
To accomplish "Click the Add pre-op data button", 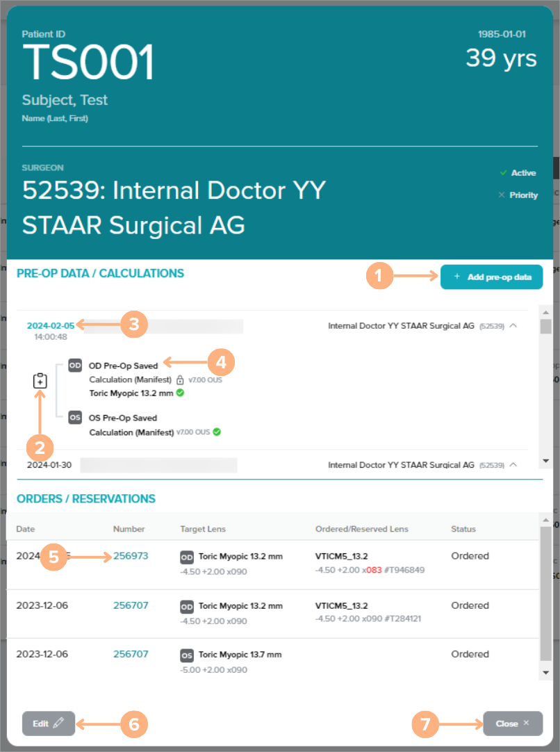I will (491, 277).
